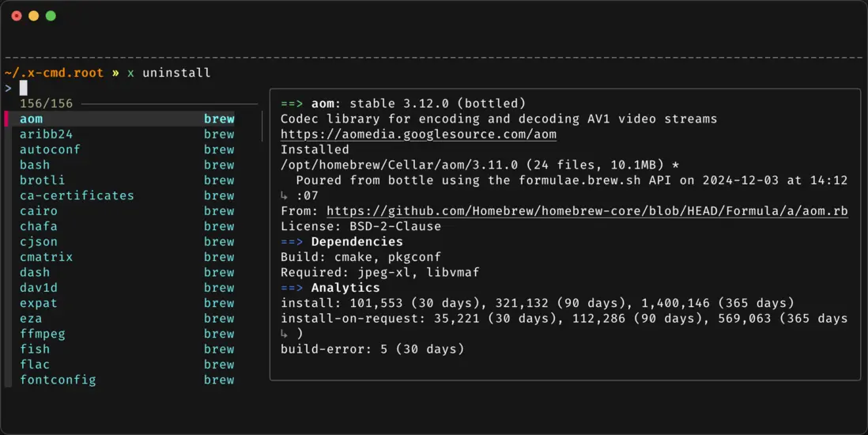Select aribb24 in the package list
This screenshot has height=435, width=868.
pos(46,134)
